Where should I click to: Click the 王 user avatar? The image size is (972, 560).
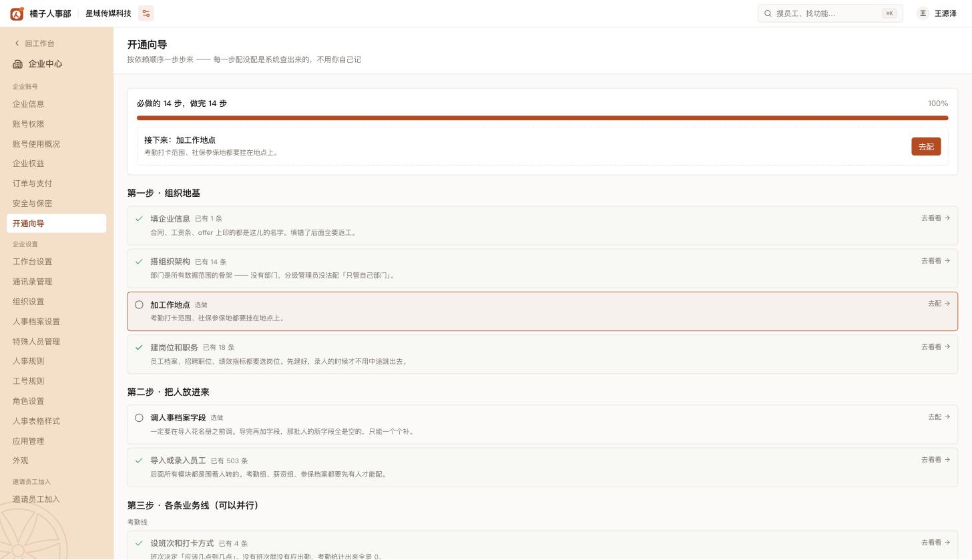(923, 13)
